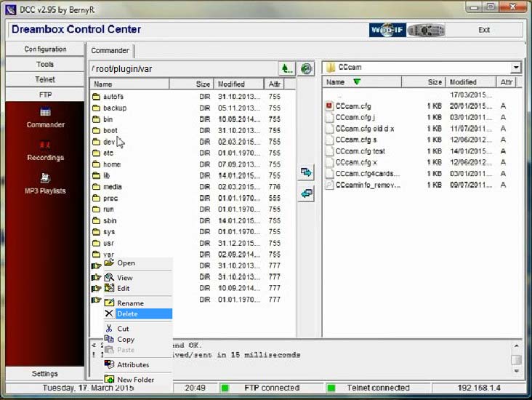Expand the CCcam local folder dropdown
The height and width of the screenshot is (400, 532).
pyautogui.click(x=516, y=68)
